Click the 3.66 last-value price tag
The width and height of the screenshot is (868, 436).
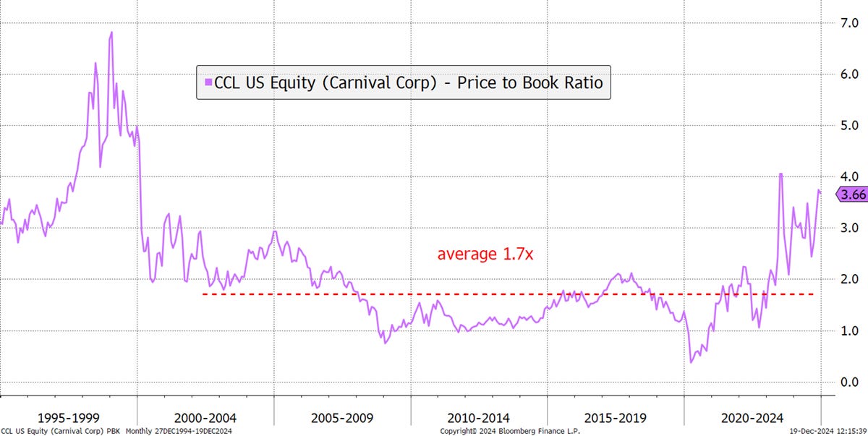click(853, 195)
